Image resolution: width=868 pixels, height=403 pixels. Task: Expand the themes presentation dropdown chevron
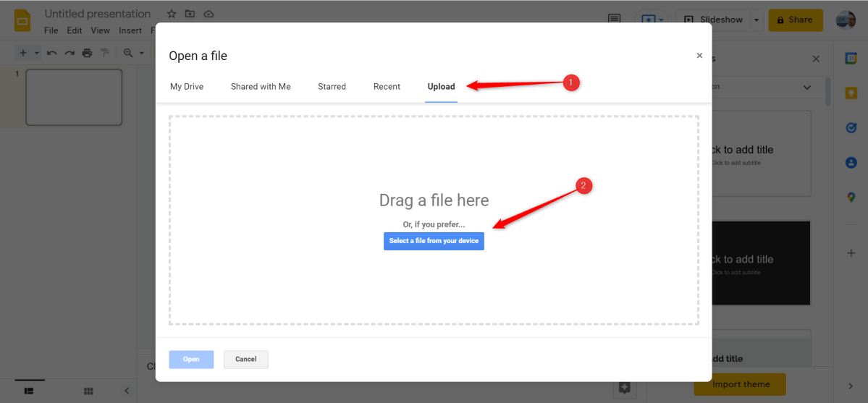tap(807, 88)
